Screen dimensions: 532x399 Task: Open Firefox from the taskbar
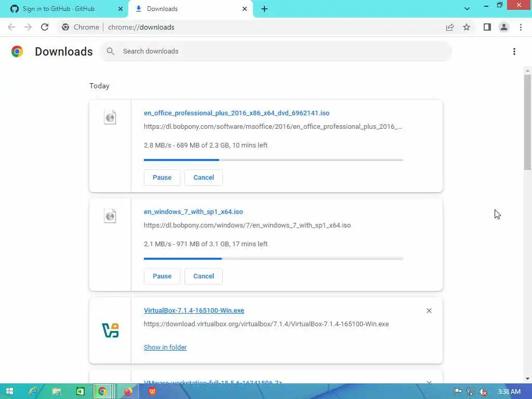128,392
